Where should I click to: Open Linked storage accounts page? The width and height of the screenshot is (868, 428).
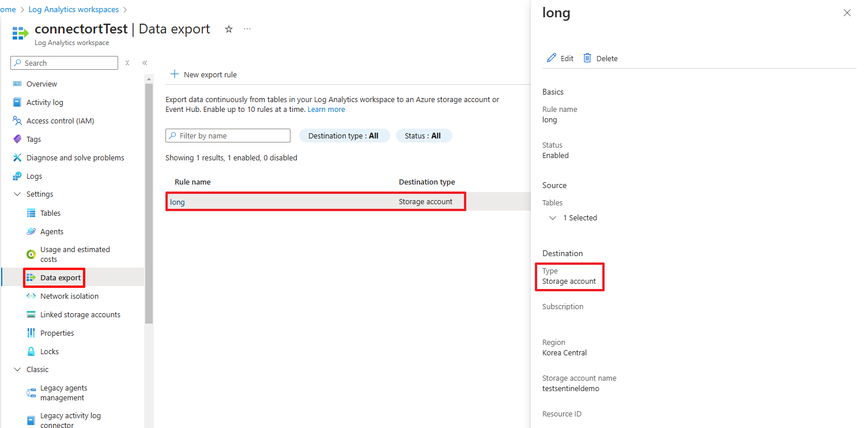80,314
